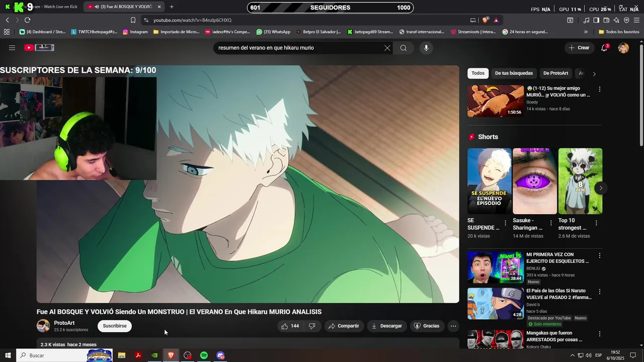Screen dimensions: 644x362
Task: Open the browser main menu
Action: pos(637,20)
